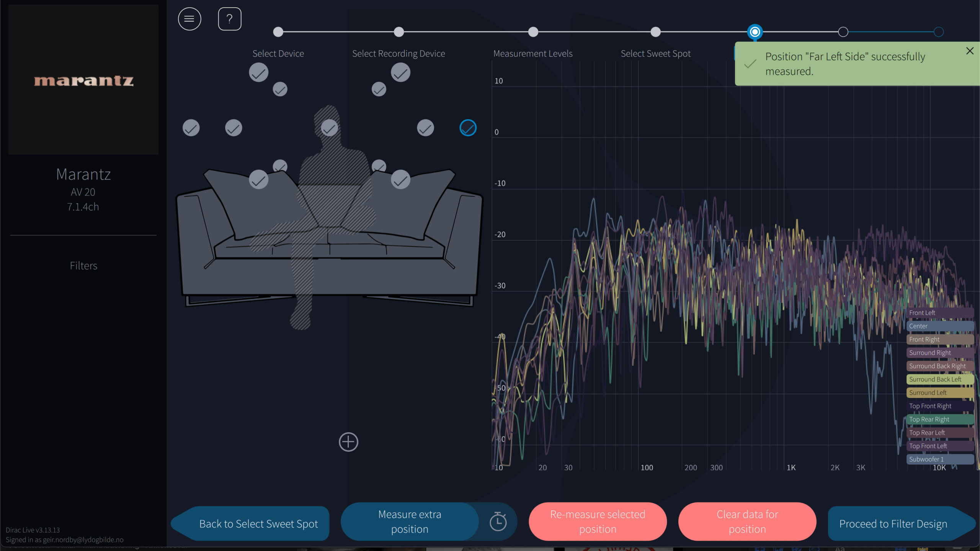
Task: Toggle Center channel curve in legend
Action: click(939, 326)
